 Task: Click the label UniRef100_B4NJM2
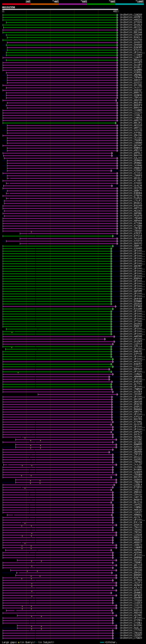[x=131, y=351]
